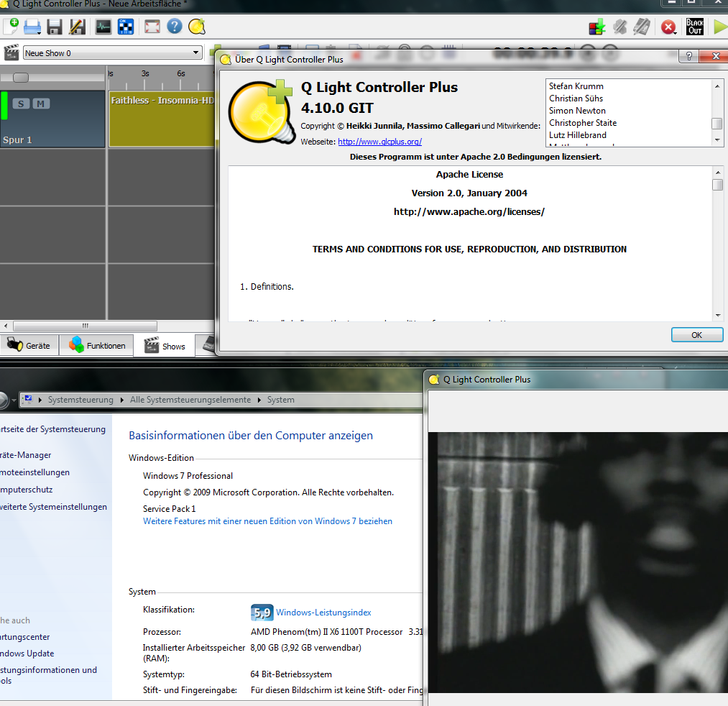Confirm the About dialog with OK
This screenshot has height=706, width=728.
pyautogui.click(x=697, y=335)
